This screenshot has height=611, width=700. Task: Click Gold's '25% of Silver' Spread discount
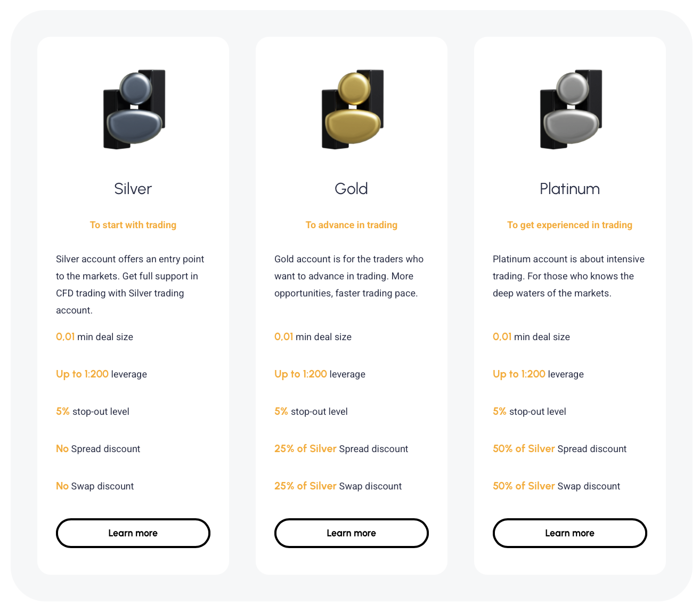pos(341,449)
